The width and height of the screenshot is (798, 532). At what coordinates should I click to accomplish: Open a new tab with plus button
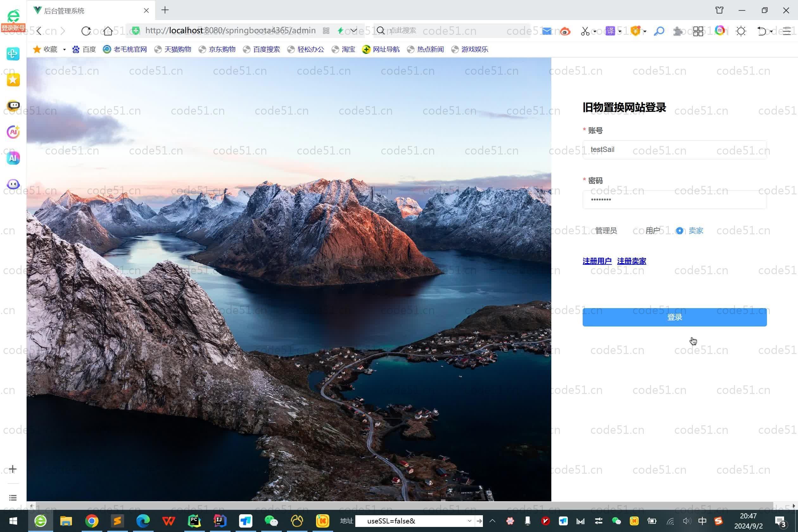pyautogui.click(x=165, y=10)
